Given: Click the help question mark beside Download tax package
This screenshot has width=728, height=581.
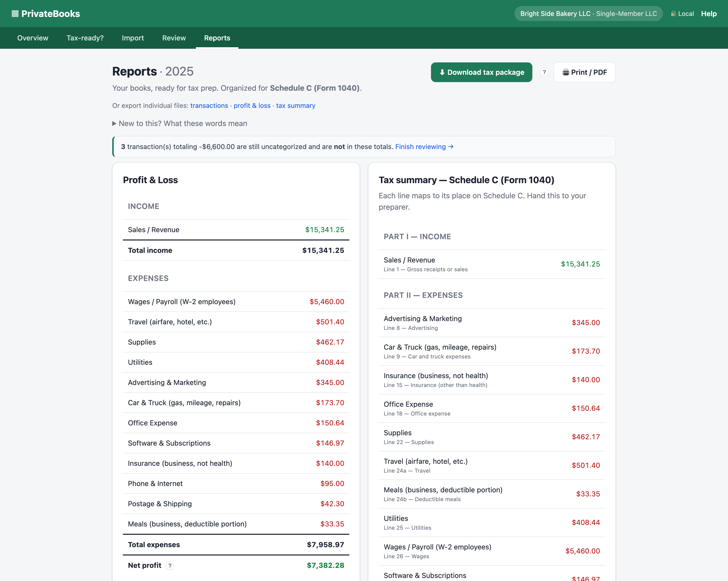Looking at the screenshot, I should coord(544,72).
